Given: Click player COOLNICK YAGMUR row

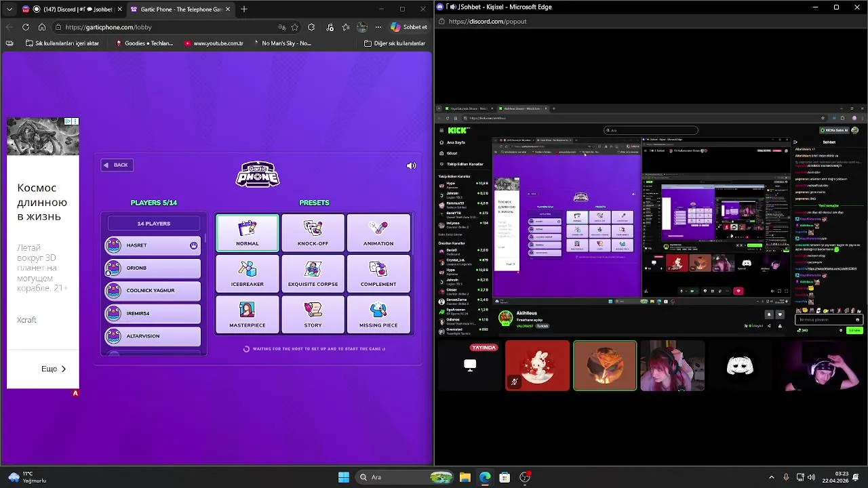Looking at the screenshot, I should pyautogui.click(x=153, y=291).
